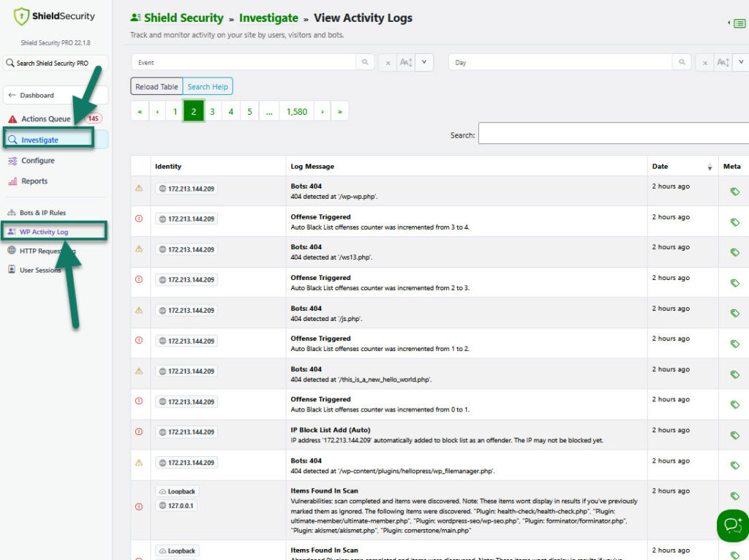Viewport: 749px width, 560px height.
Task: Click the alert icon on the IP Block List Add row
Action: point(139,431)
